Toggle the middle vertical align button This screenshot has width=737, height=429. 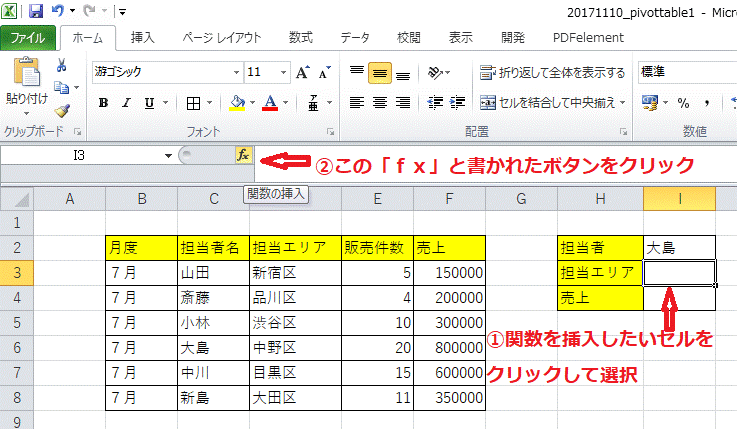[379, 73]
